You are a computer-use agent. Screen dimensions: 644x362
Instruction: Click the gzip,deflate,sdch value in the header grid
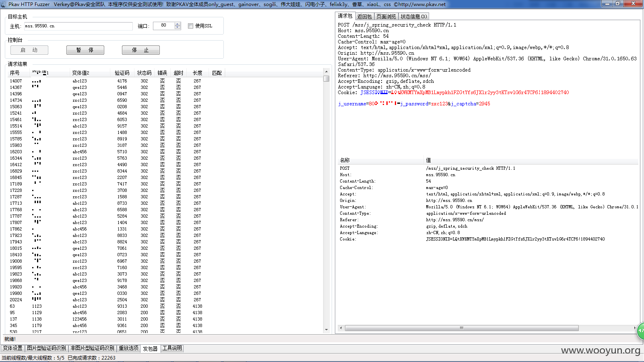click(x=446, y=226)
